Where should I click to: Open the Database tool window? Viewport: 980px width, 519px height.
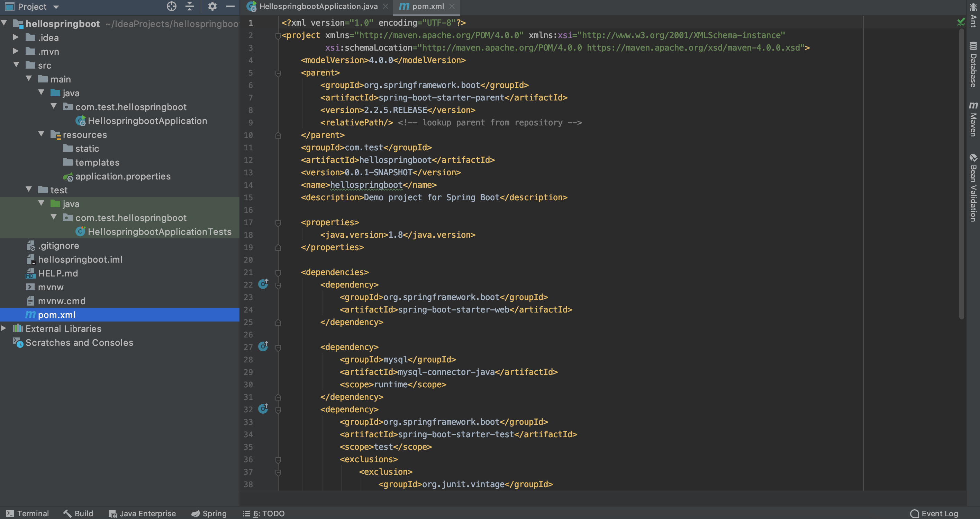pos(973,65)
